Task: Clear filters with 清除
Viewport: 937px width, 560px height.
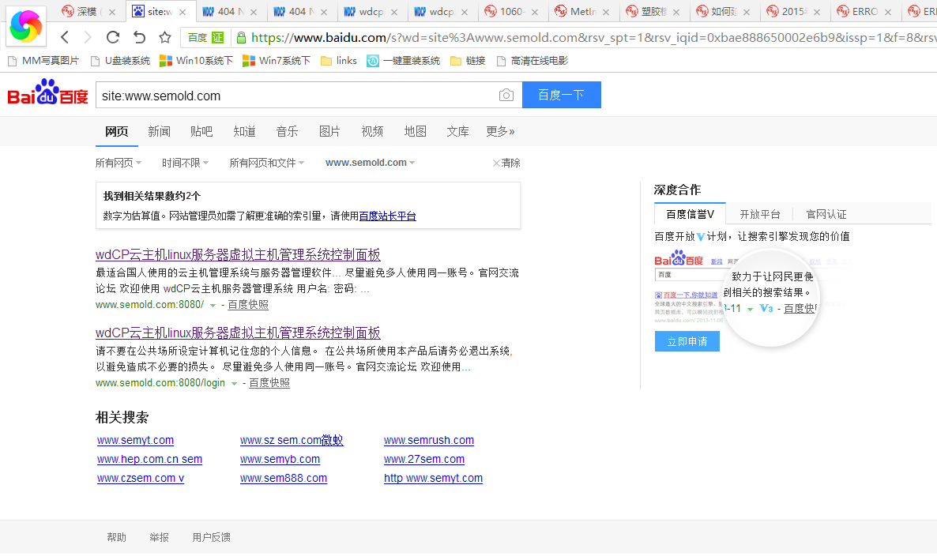Action: (x=506, y=163)
